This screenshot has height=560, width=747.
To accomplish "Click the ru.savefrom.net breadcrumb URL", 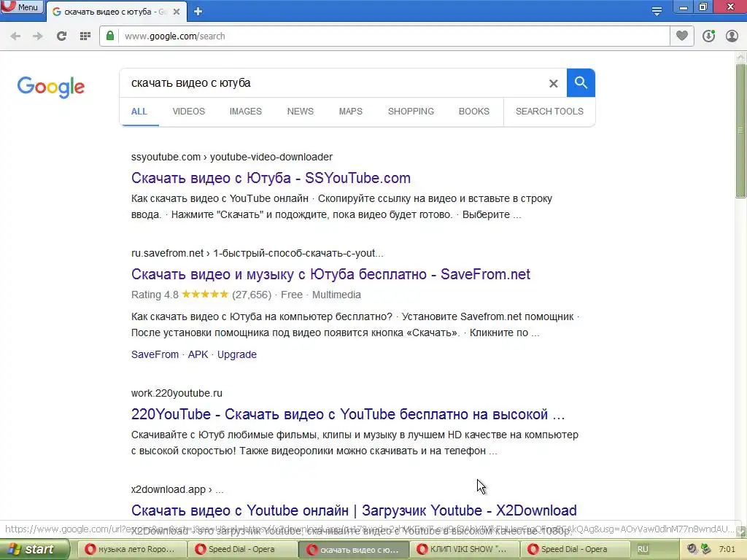I will click(x=258, y=253).
